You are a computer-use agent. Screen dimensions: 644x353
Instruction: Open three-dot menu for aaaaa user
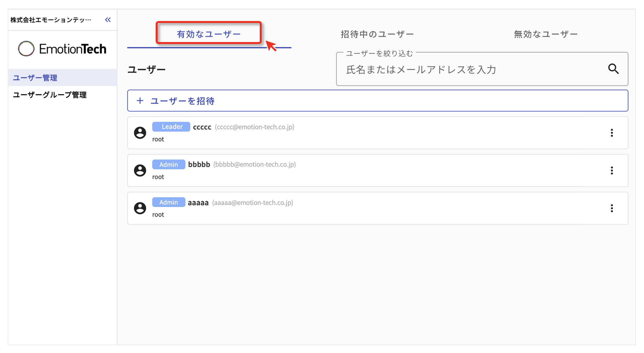611,208
